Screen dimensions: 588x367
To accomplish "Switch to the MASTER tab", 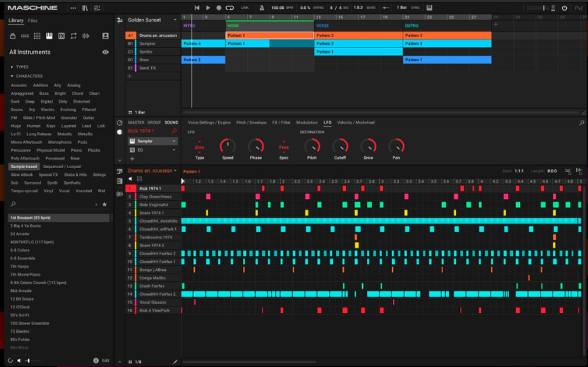I will coord(136,123).
